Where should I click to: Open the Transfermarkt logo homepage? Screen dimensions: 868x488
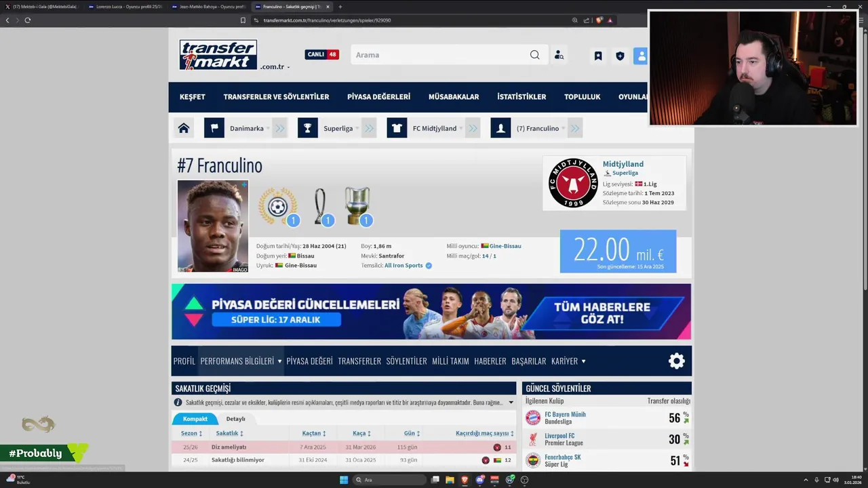pyautogui.click(x=218, y=55)
